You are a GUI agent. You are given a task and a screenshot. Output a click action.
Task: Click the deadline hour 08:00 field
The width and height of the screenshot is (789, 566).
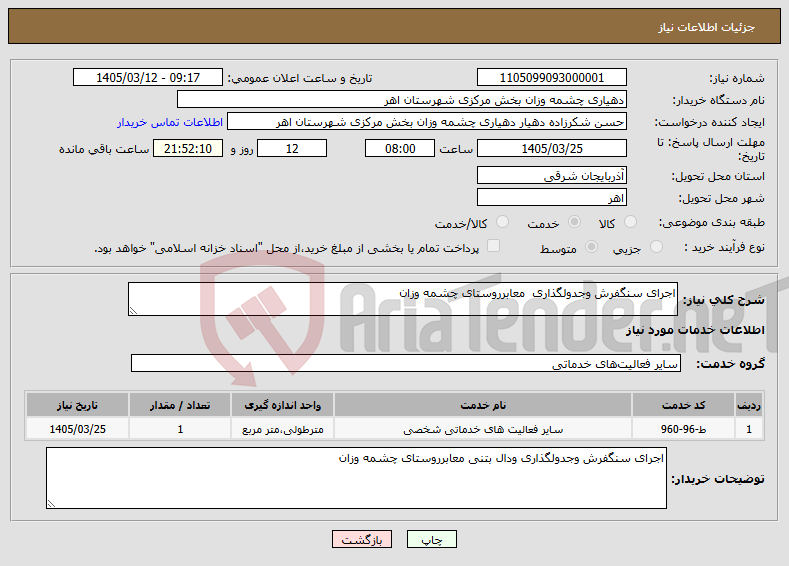click(400, 148)
